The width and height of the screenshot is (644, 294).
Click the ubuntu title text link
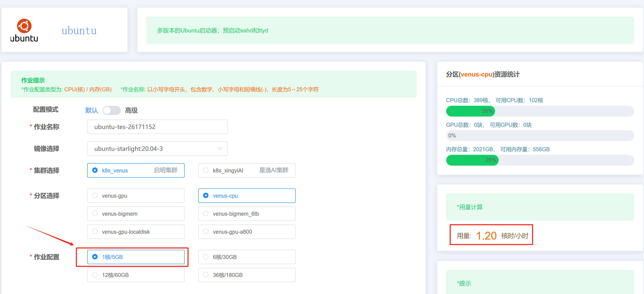[79, 30]
